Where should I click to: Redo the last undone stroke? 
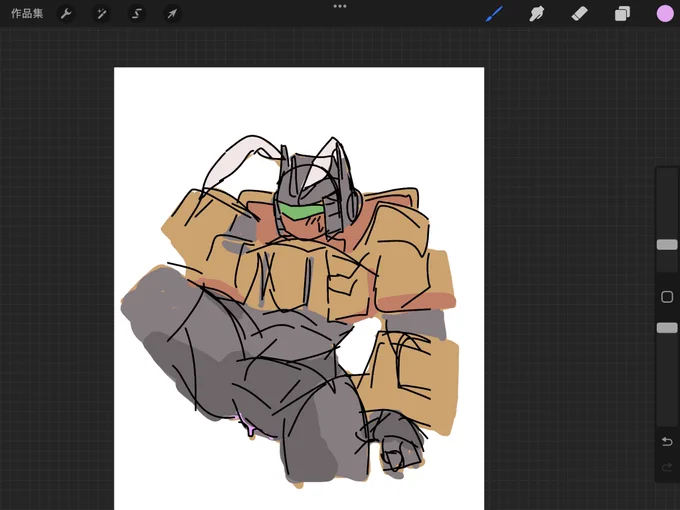click(667, 468)
